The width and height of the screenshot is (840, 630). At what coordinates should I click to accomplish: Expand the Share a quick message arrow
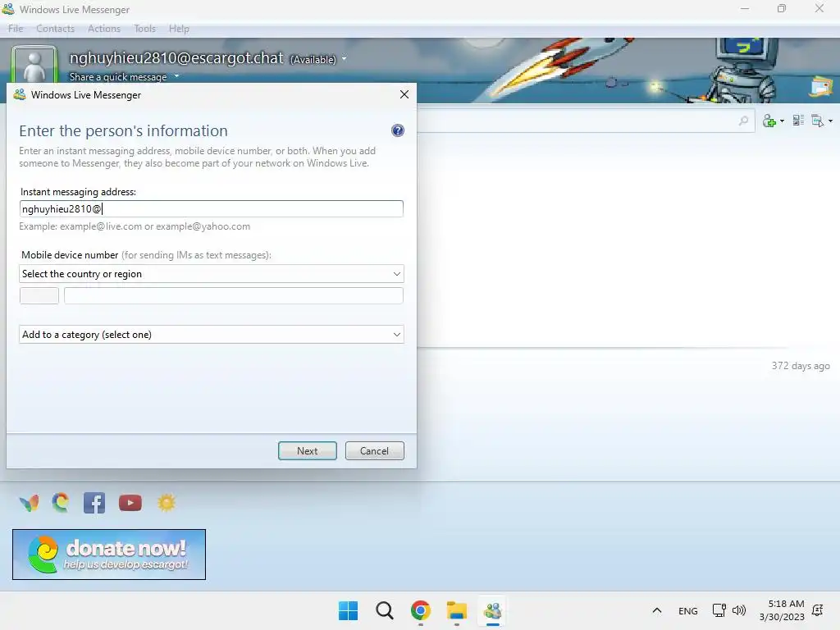pos(176,76)
